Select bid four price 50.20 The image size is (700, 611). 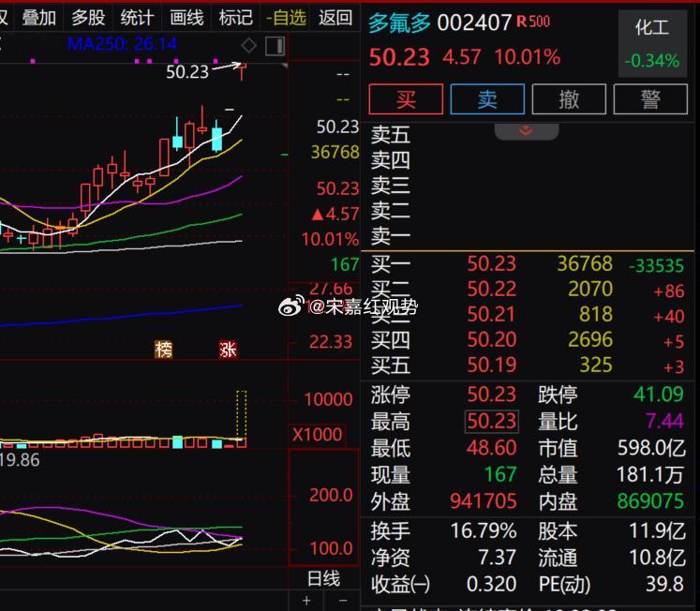(x=492, y=339)
